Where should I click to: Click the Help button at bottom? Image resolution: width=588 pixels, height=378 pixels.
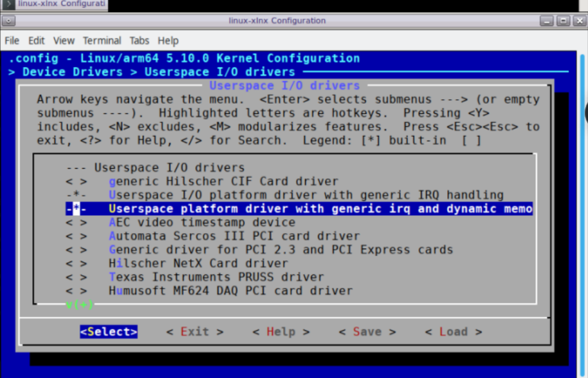pyautogui.click(x=281, y=332)
